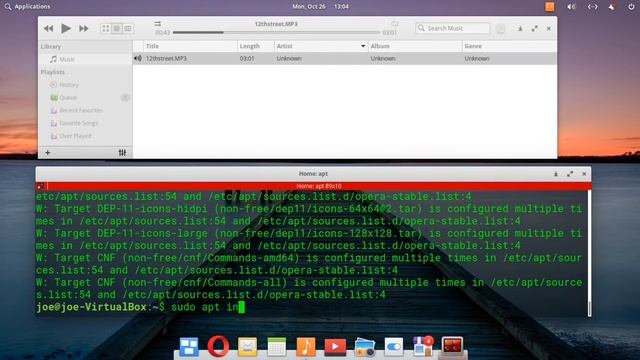This screenshot has height=360, width=640.
Task: Maximize the Music player window
Action: pyautogui.click(x=535, y=29)
